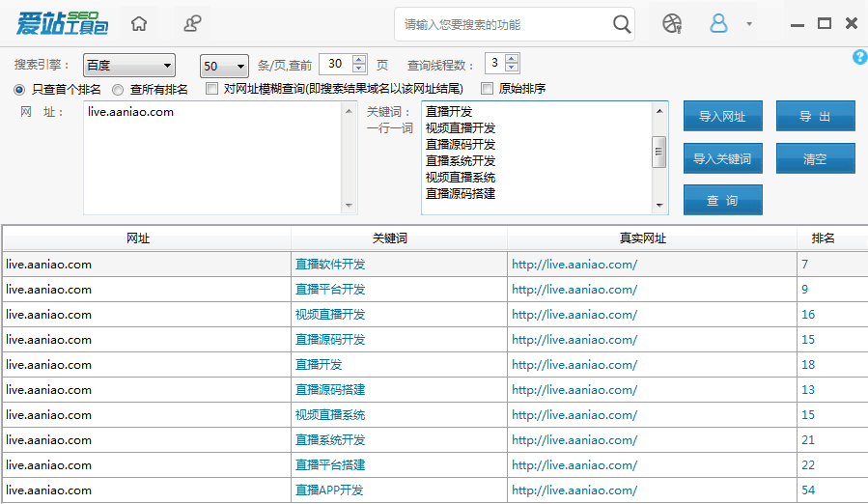The height and width of the screenshot is (504, 868).
Task: Open the home page icon
Action: [x=139, y=24]
